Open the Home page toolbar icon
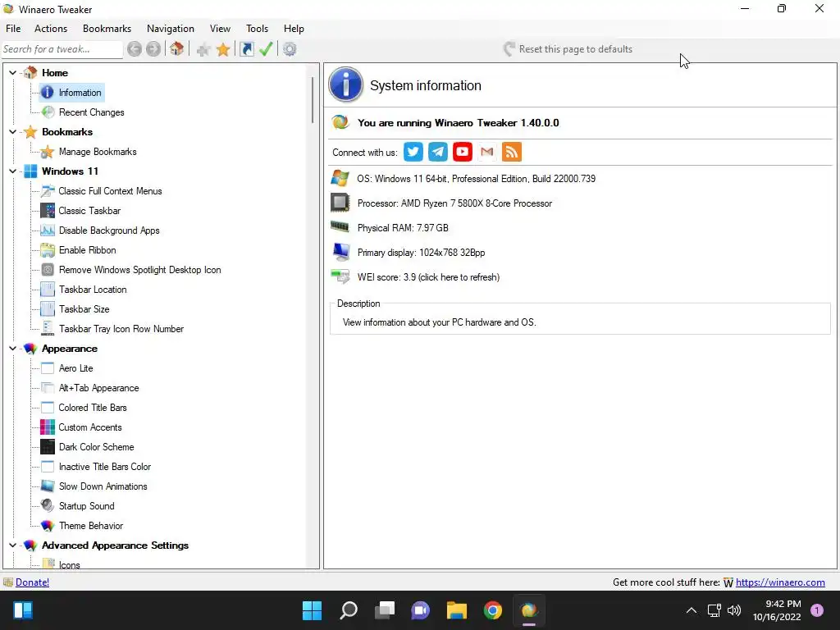This screenshot has width=840, height=630. point(177,49)
